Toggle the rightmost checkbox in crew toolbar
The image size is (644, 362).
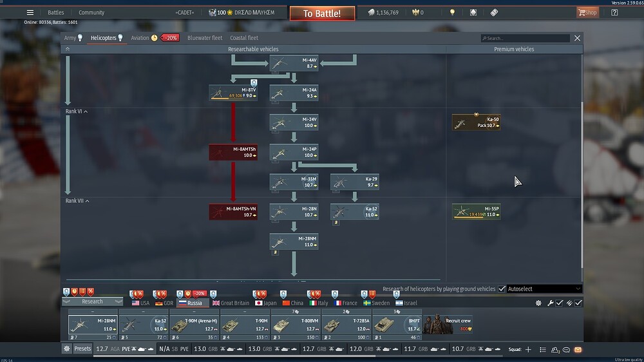pyautogui.click(x=578, y=303)
